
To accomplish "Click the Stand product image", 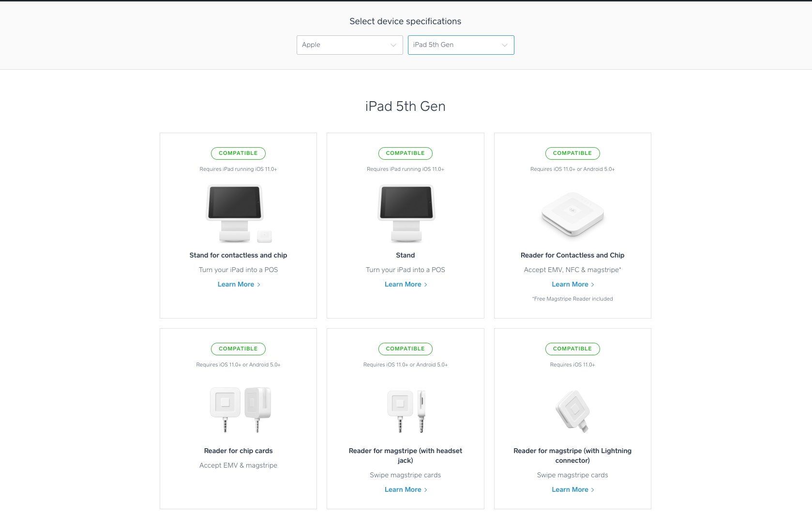I will click(x=406, y=213).
